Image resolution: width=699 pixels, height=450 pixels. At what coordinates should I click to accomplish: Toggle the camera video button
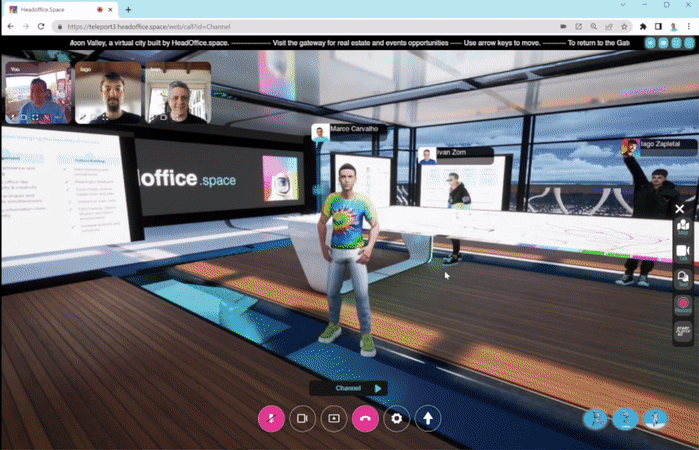(x=302, y=418)
